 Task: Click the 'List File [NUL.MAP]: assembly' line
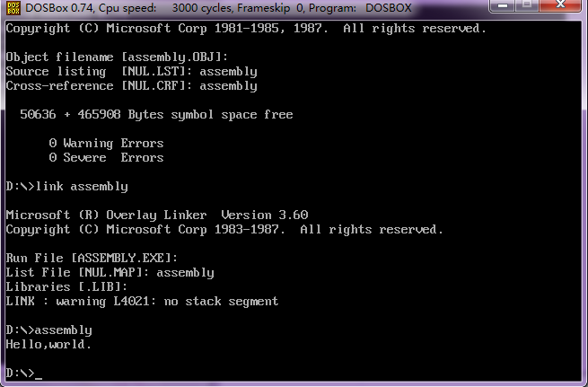pos(110,273)
